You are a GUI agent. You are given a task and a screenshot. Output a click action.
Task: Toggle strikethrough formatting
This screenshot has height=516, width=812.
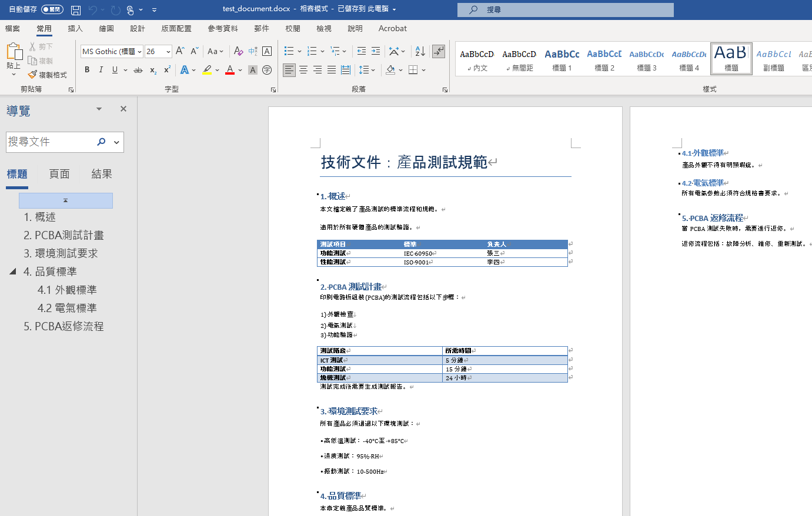point(138,70)
